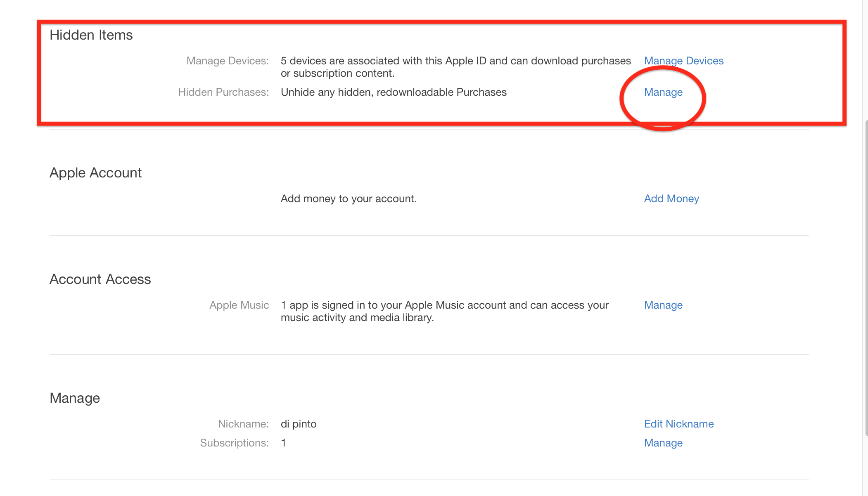The height and width of the screenshot is (496, 868).
Task: Click the Add Money link
Action: coord(671,199)
